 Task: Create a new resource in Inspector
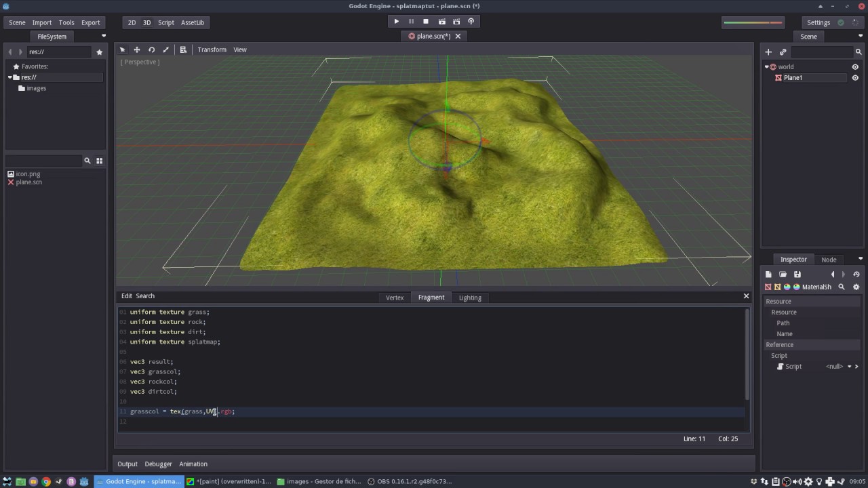click(768, 274)
